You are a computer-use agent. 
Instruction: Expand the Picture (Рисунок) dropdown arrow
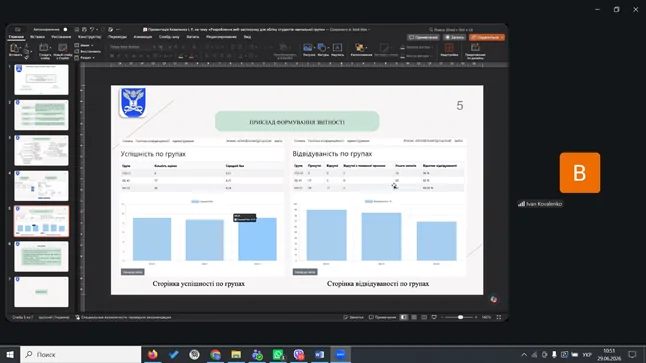point(314,48)
